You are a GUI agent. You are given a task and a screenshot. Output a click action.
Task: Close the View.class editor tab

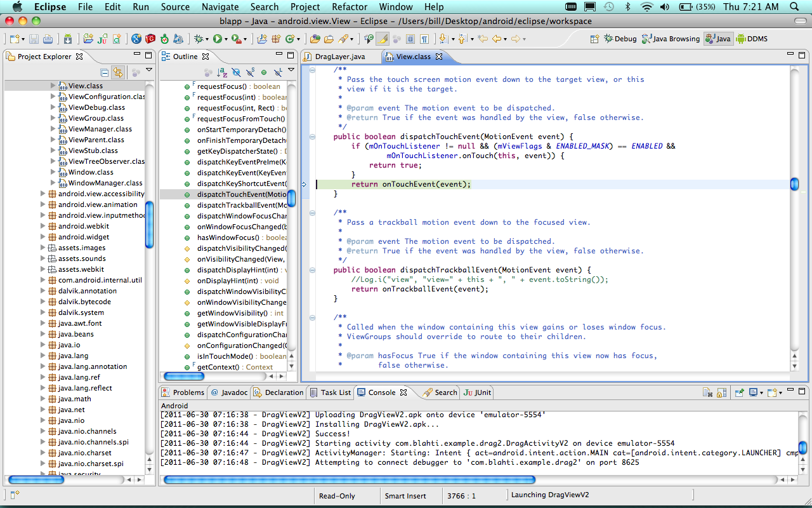click(x=438, y=57)
